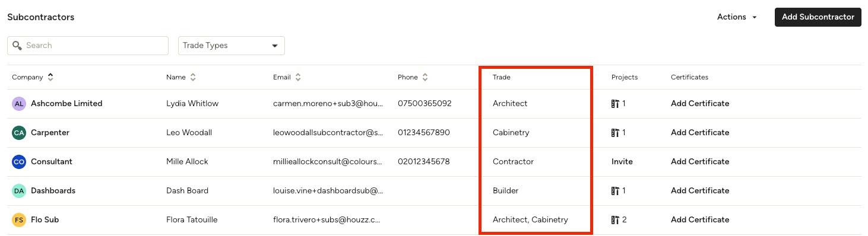868x236 pixels.
Task: Open the Trade Types dropdown
Action: [x=232, y=46]
